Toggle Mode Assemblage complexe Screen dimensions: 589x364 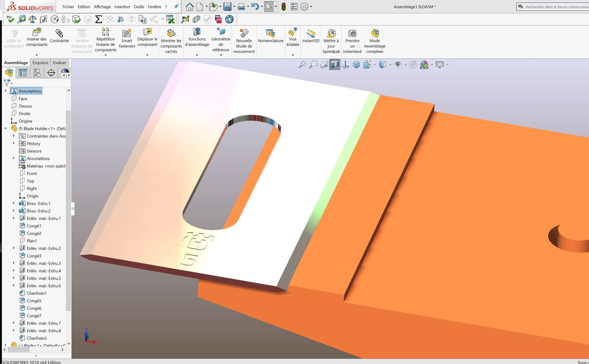[374, 41]
